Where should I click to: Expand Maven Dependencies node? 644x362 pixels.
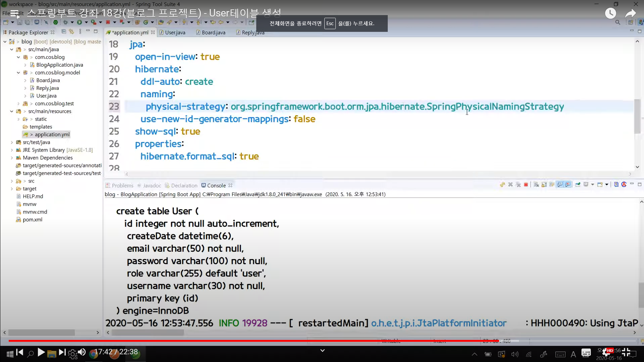(12, 158)
